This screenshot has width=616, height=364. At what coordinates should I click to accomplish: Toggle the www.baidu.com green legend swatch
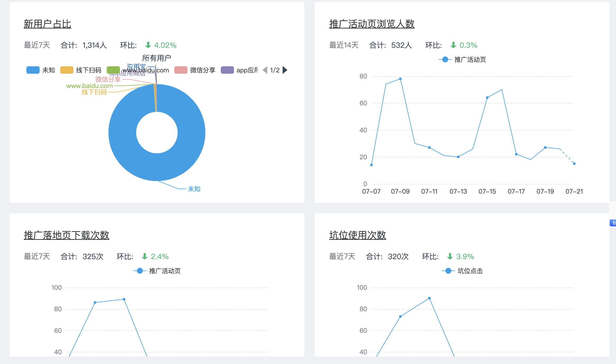coord(113,70)
